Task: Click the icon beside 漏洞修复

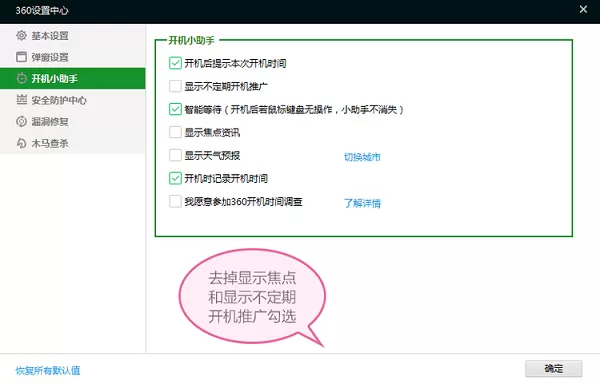Action: point(21,122)
